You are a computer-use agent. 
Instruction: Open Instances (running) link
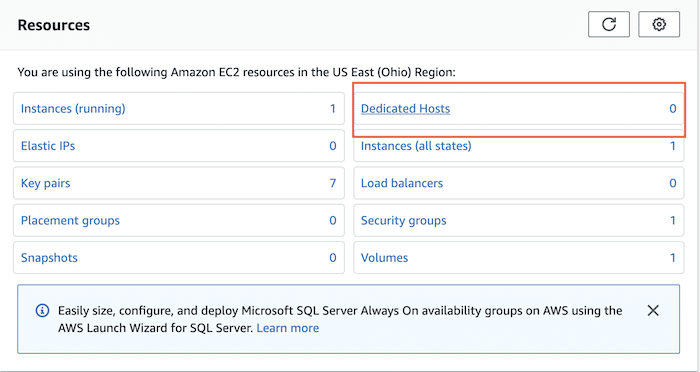(x=73, y=109)
